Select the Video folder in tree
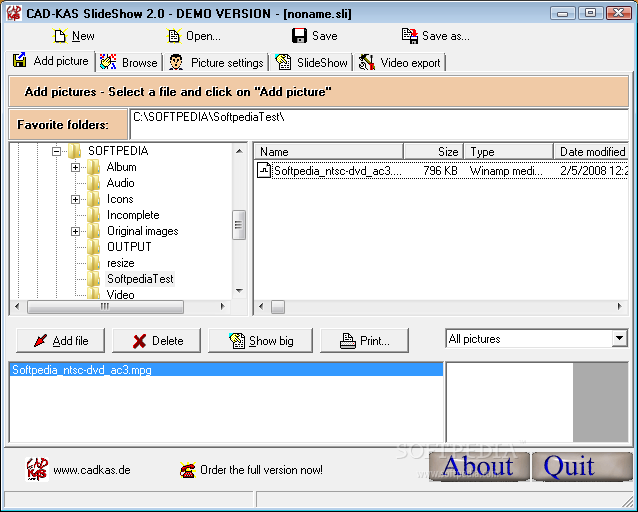The width and height of the screenshot is (638, 512). point(120,295)
